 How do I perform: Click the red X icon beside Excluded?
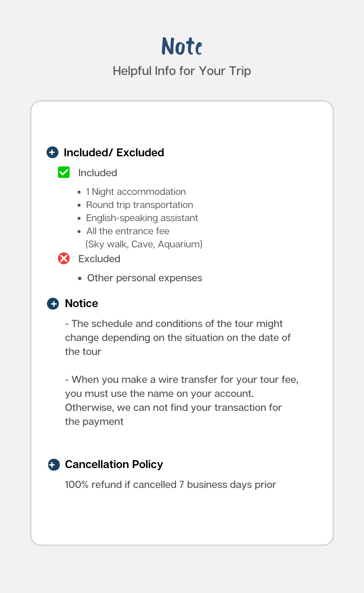pos(64,258)
